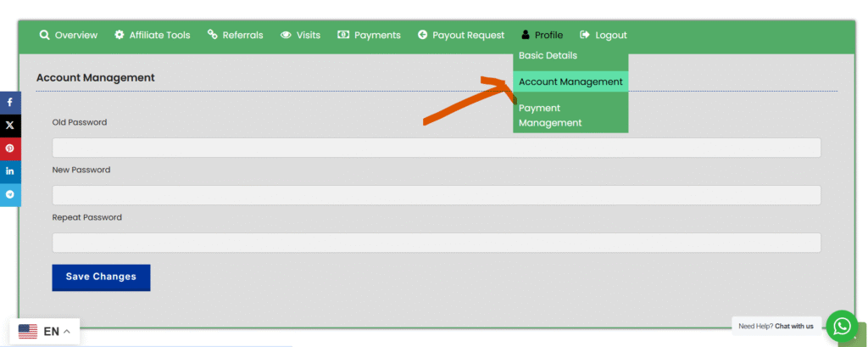
Task: Open the Referrals section
Action: pyautogui.click(x=236, y=36)
